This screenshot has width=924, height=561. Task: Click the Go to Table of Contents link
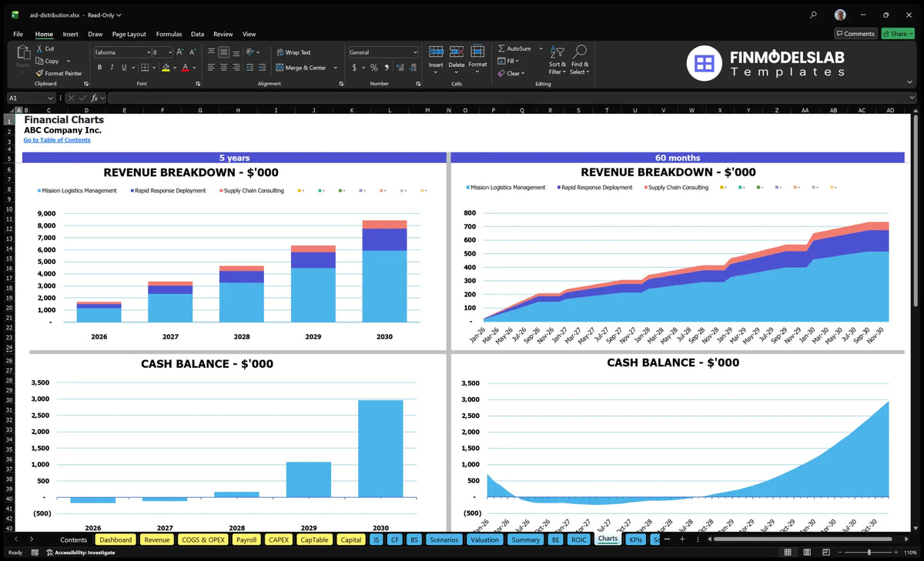57,140
